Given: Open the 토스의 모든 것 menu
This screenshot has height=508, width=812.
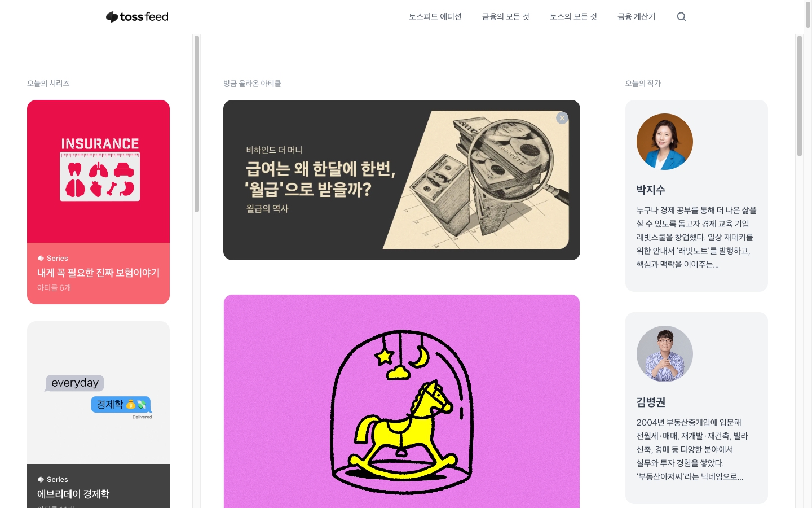Looking at the screenshot, I should 573,17.
